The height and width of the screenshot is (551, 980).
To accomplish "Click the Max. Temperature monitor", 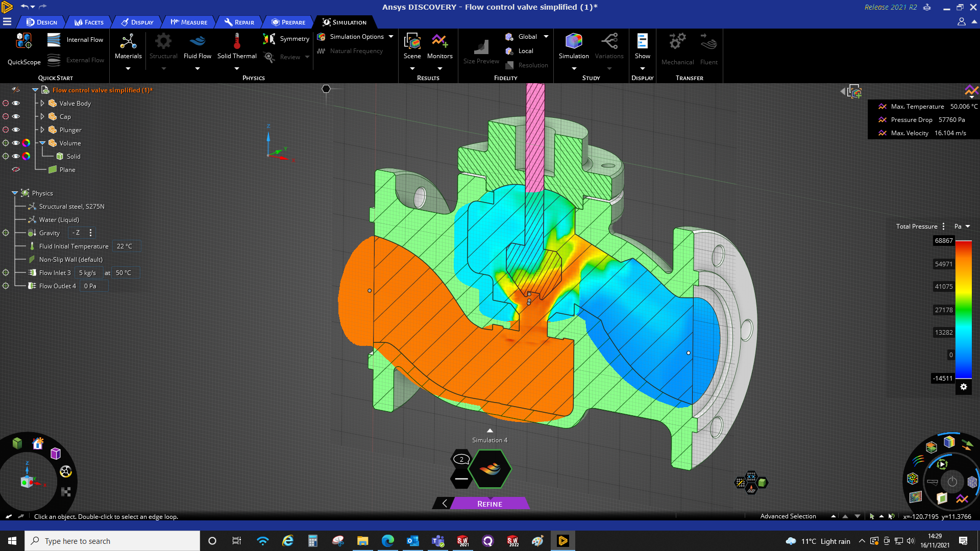I will tap(928, 106).
